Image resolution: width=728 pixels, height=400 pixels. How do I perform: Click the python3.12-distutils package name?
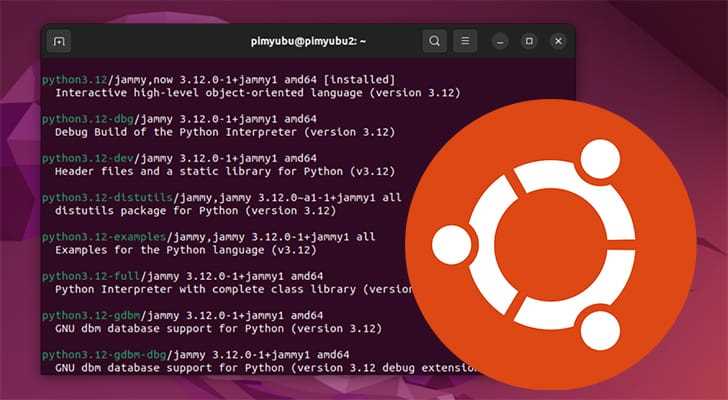pyautogui.click(x=107, y=198)
